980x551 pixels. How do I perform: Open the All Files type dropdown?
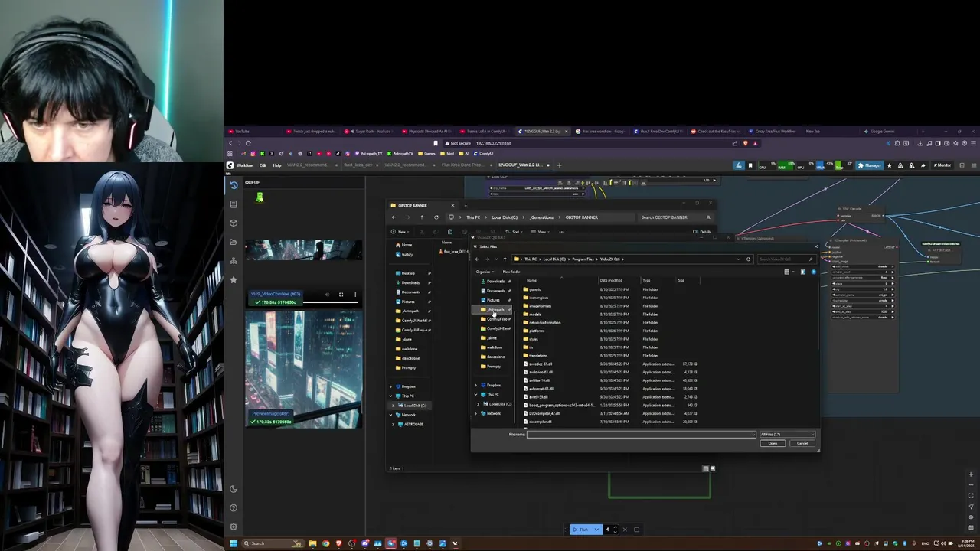[x=786, y=435]
